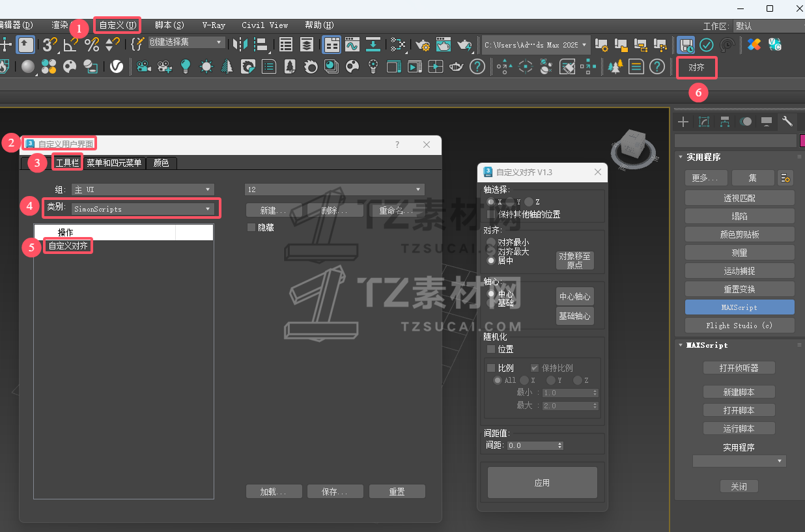Enable the 位置 randomize checkbox
Viewport: 805px width, 532px height.
point(491,349)
